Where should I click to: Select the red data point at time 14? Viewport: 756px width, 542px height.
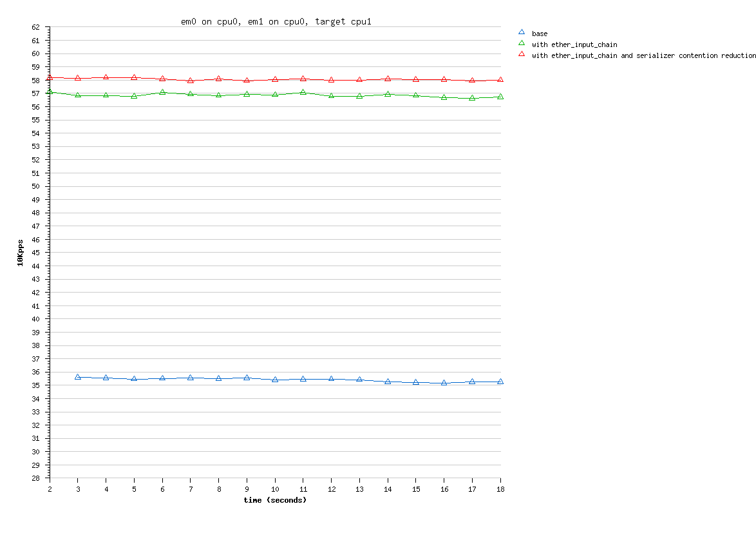(388, 79)
